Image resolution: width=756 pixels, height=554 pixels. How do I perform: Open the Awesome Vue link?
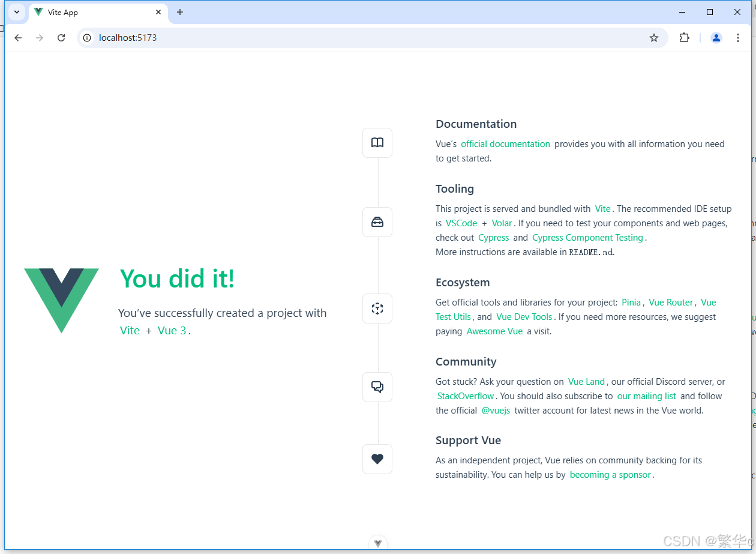(495, 331)
